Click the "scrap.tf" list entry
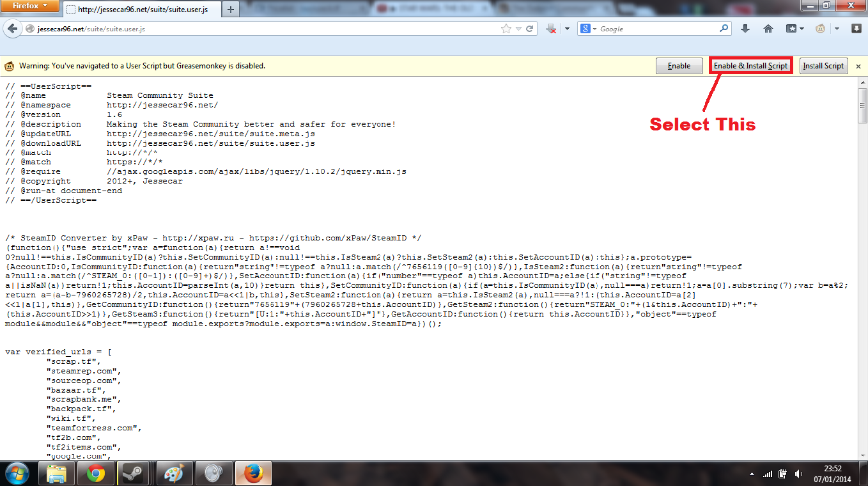The image size is (868, 486). (74, 362)
